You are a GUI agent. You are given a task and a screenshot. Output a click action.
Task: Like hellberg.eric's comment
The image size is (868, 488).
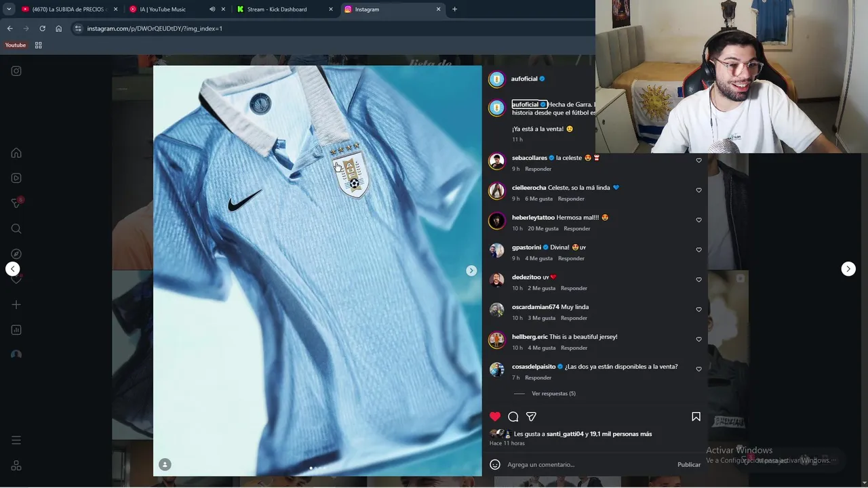[698, 340]
